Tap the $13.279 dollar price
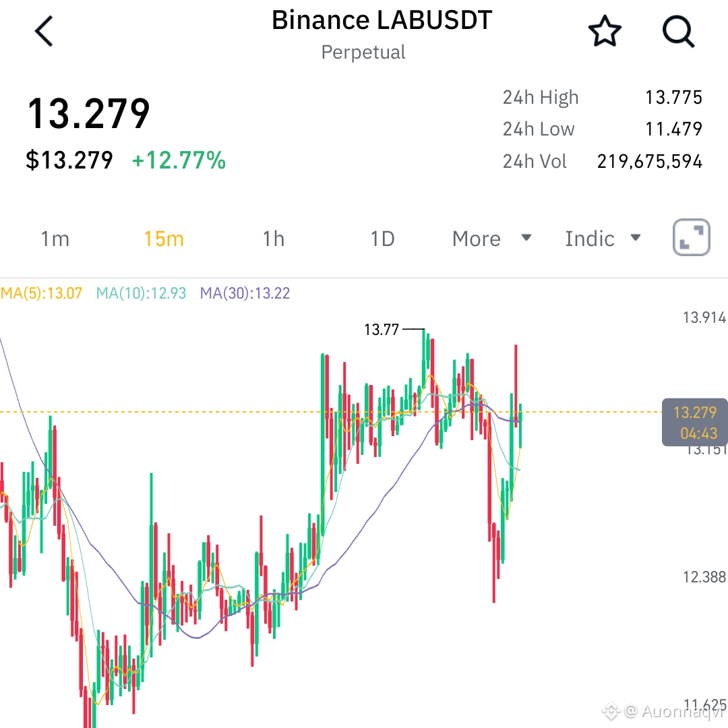728x728 pixels. click(x=69, y=160)
